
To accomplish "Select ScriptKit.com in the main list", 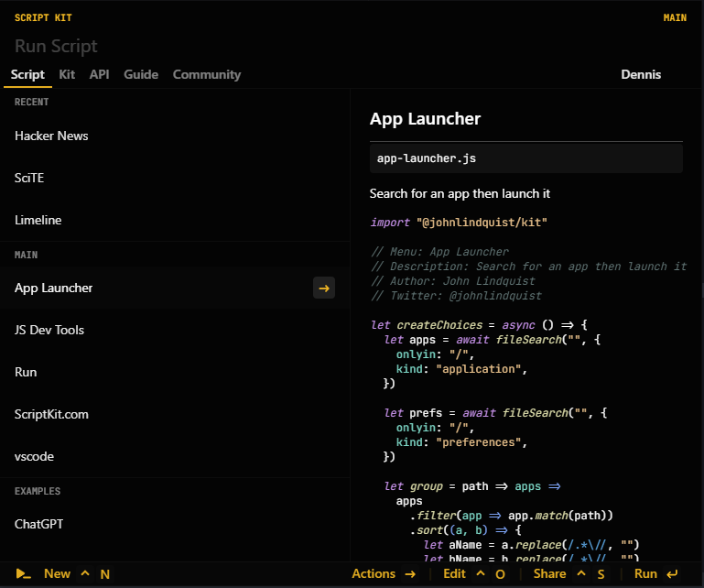I will (x=51, y=415).
